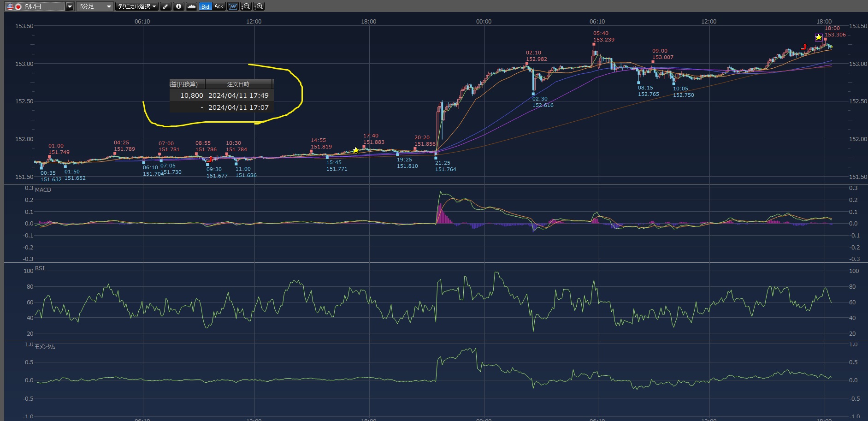Screen dimensions: 868x421
Task: Click the vertical zoom out magnifier
Action: 246,6
